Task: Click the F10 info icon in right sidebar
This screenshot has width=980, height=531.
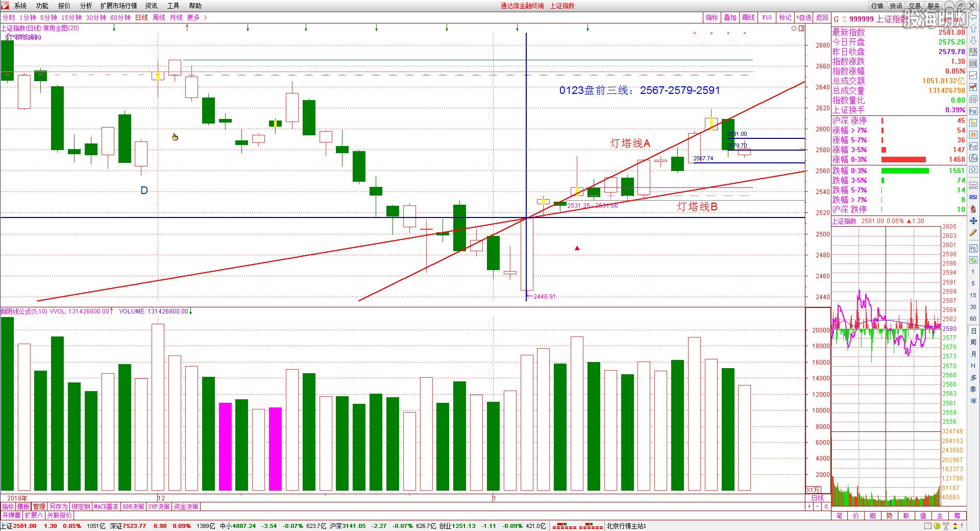Action: pyautogui.click(x=973, y=111)
